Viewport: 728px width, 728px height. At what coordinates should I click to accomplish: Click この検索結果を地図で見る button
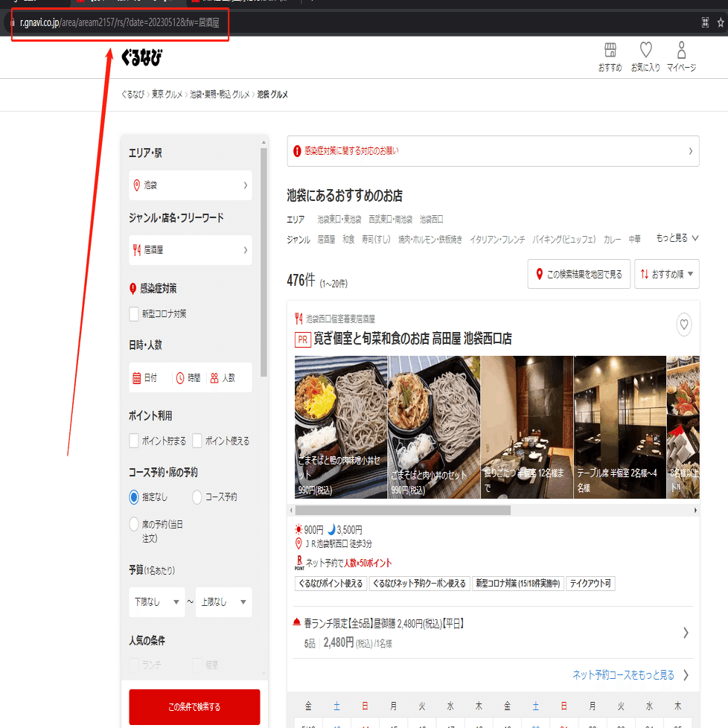click(578, 274)
